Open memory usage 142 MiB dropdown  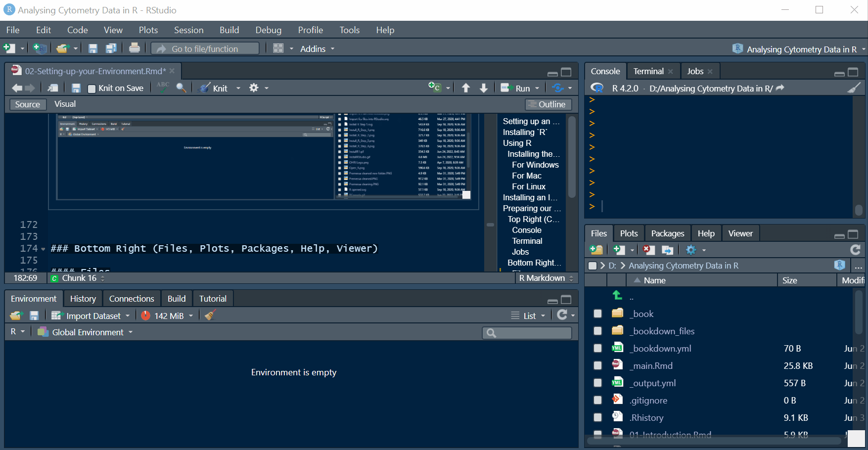click(167, 315)
